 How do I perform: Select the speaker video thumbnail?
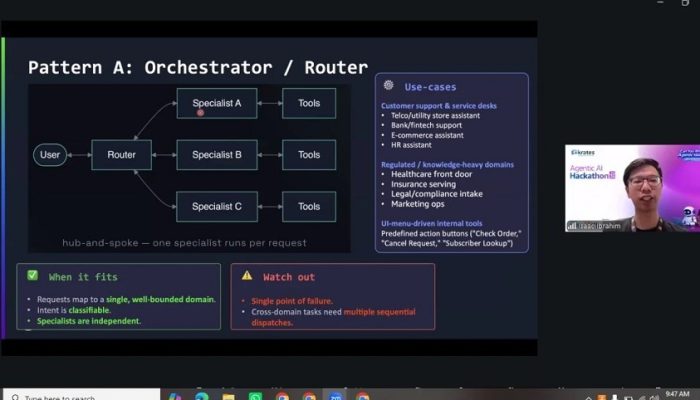coord(632,188)
